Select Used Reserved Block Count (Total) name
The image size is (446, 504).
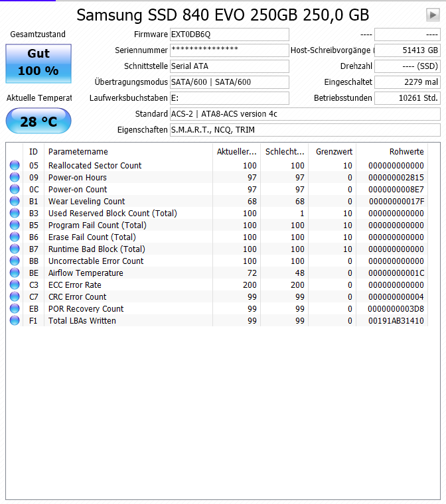(113, 213)
